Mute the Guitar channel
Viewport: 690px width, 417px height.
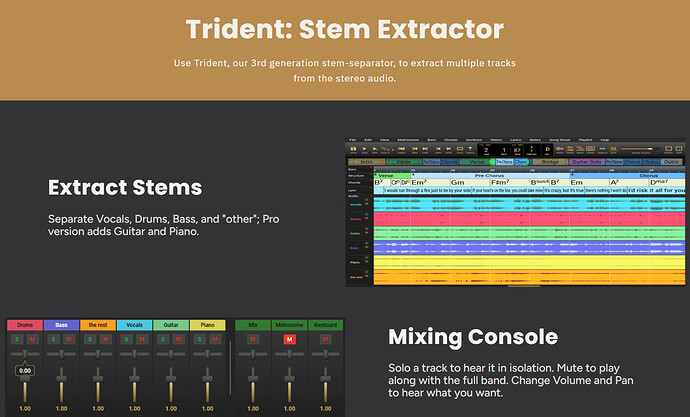pyautogui.click(x=179, y=339)
